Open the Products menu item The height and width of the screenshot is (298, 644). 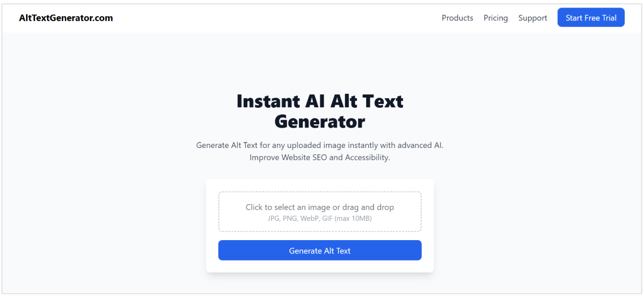[x=457, y=18]
